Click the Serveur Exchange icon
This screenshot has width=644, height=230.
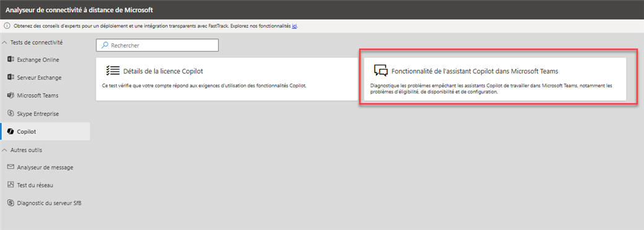point(11,77)
